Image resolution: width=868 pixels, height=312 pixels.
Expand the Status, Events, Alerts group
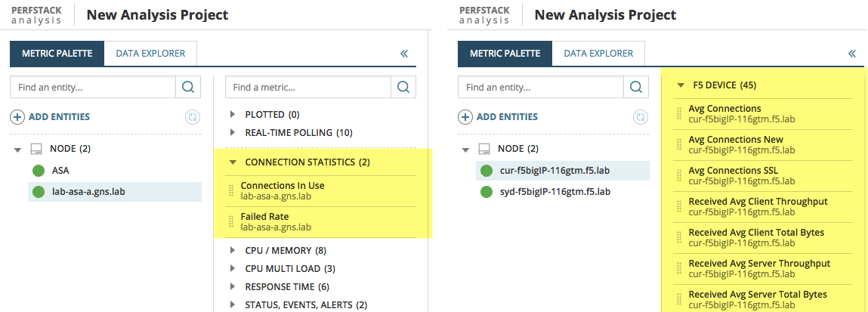(233, 305)
